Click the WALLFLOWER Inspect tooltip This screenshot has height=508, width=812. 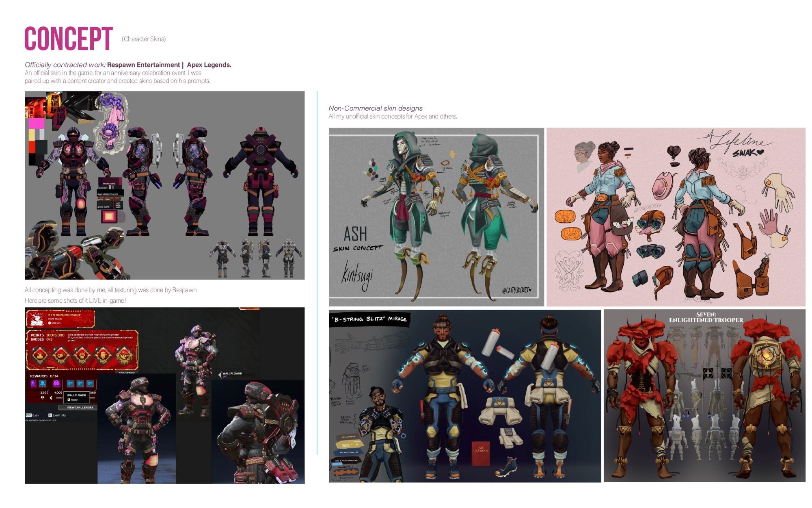(76, 397)
